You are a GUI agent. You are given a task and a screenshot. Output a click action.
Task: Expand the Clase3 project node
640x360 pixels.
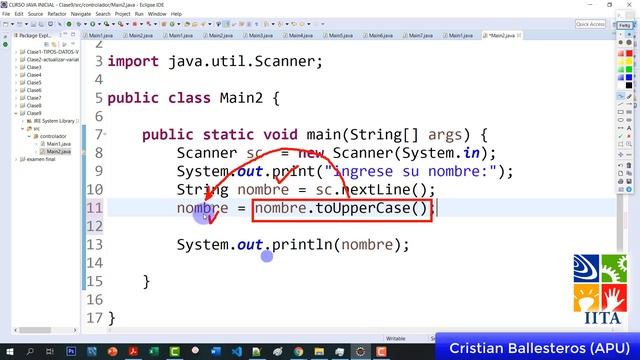[16, 67]
